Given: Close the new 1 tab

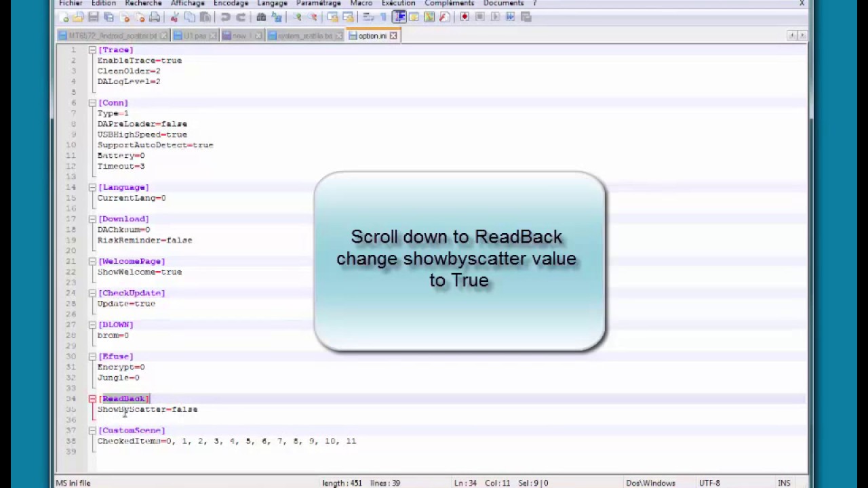Looking at the screenshot, I should tap(258, 36).
